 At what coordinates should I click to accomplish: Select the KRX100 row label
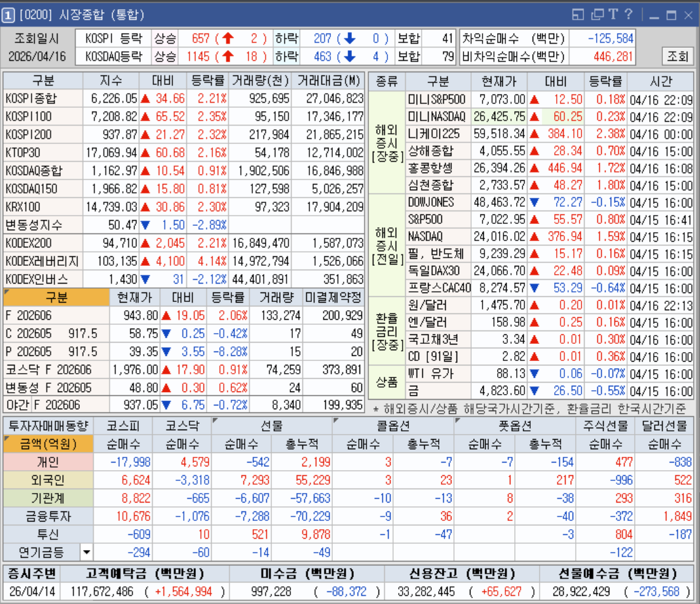pyautogui.click(x=43, y=207)
